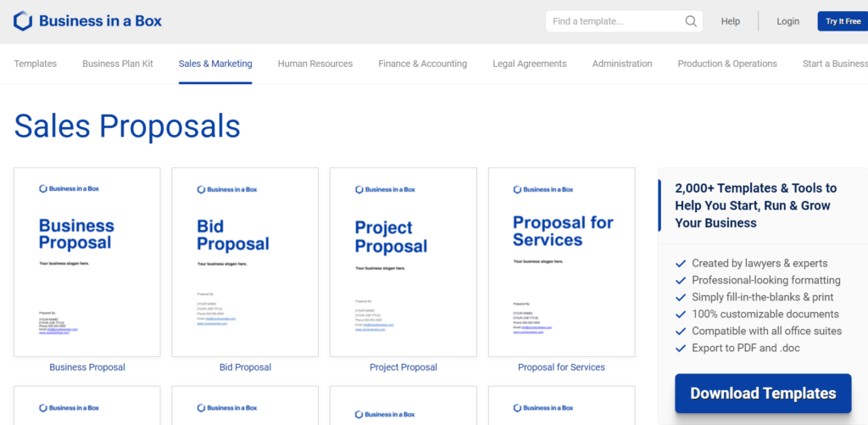Click the Professional-looking formatting text
This screenshot has width=868, height=425.
tap(766, 281)
